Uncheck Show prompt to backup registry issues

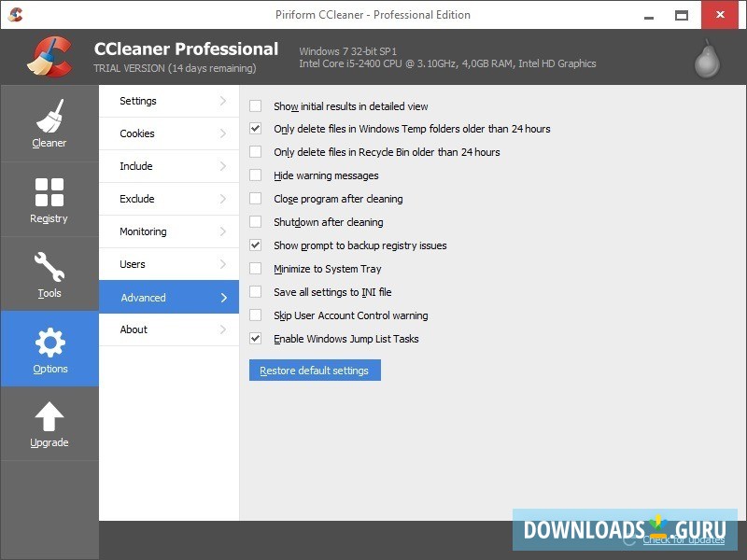[x=255, y=245]
